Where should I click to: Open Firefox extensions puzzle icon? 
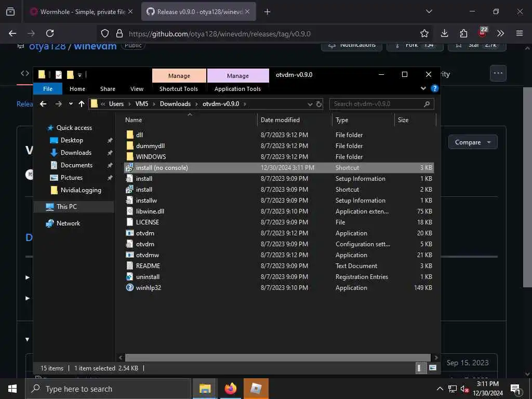click(x=463, y=33)
